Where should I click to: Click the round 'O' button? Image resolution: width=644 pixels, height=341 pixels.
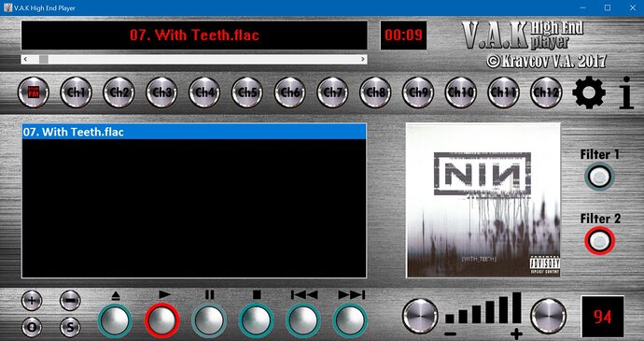pyautogui.click(x=32, y=327)
